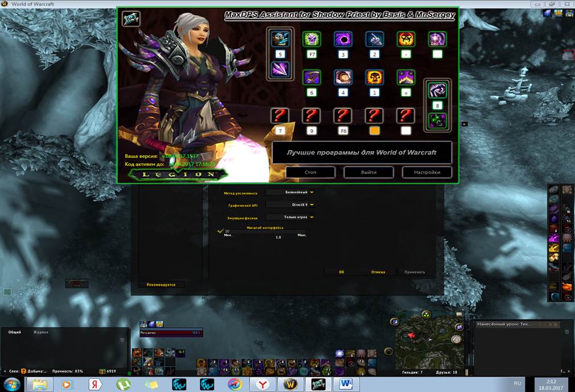
Task: Open World of Warcraft from the taskbar
Action: [x=288, y=384]
